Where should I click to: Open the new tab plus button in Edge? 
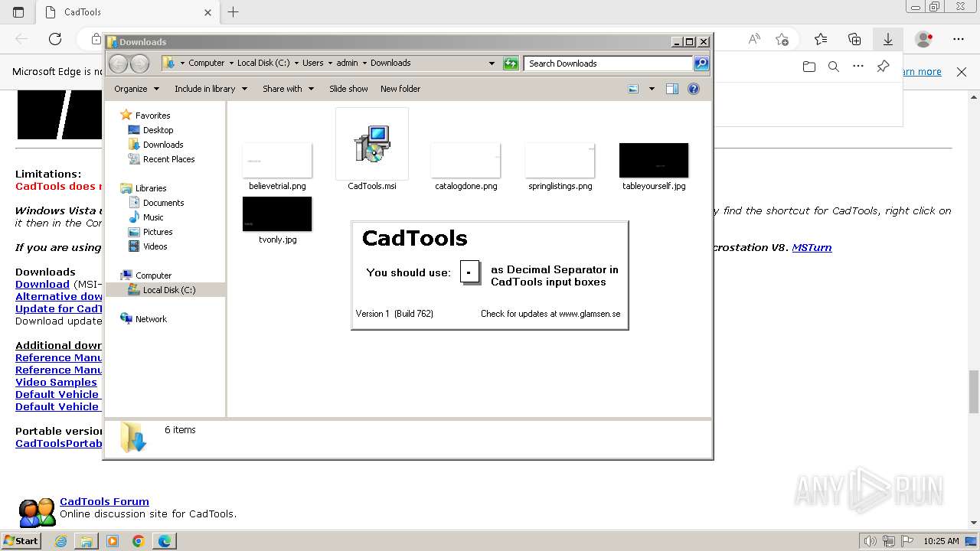point(234,12)
